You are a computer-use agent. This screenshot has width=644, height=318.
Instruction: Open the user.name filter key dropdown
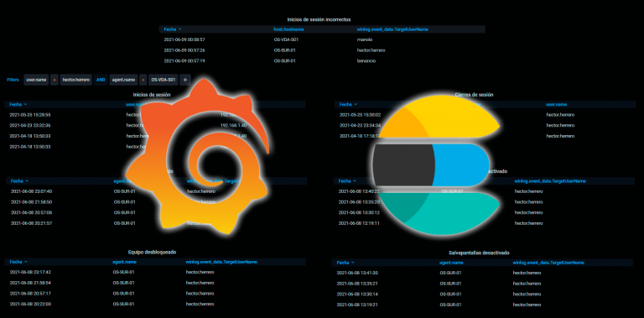coord(36,80)
